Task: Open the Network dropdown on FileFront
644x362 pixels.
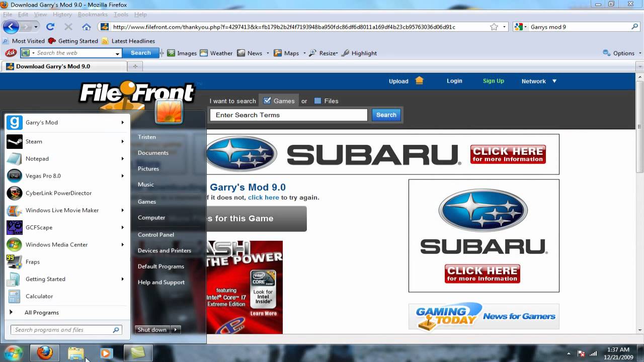Action: pyautogui.click(x=539, y=81)
